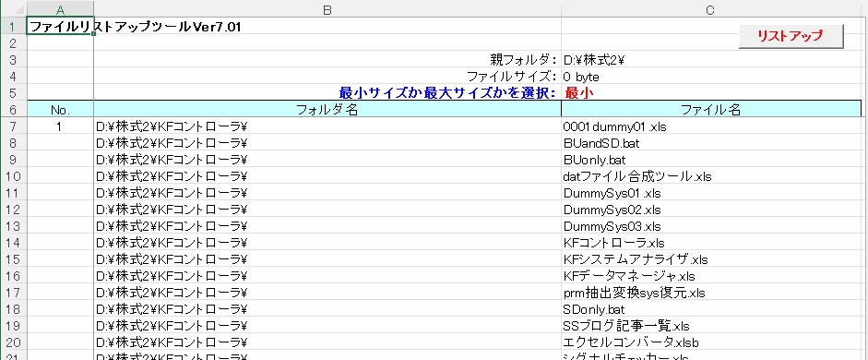Click file name DummySys01.xls
The width and height of the screenshot is (868, 360).
pyautogui.click(x=612, y=193)
